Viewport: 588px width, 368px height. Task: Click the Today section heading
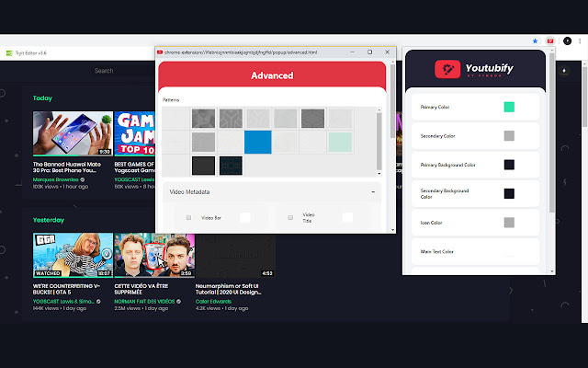point(42,98)
